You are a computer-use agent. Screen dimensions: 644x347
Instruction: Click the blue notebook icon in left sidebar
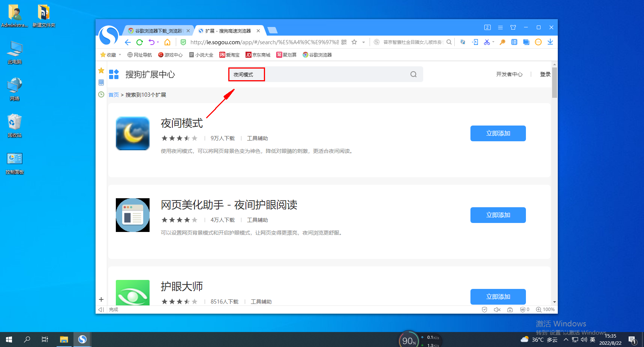(x=101, y=82)
